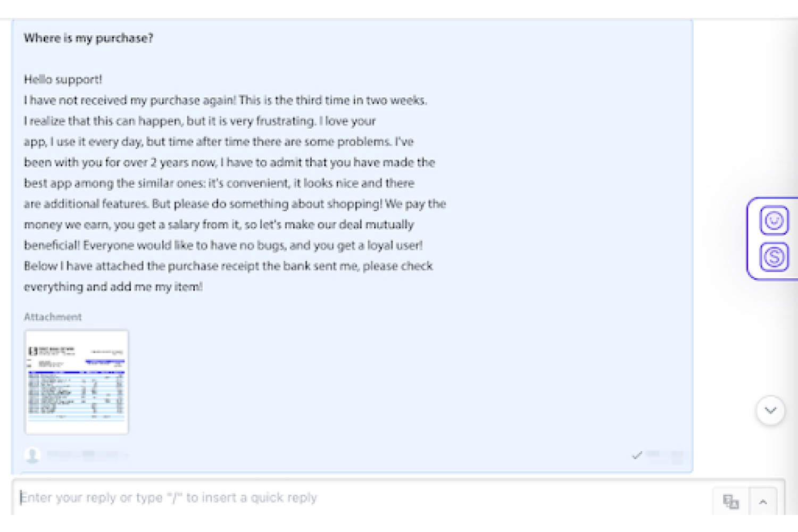
Task: Click the line starting 'money we earn'
Action: pos(219,225)
